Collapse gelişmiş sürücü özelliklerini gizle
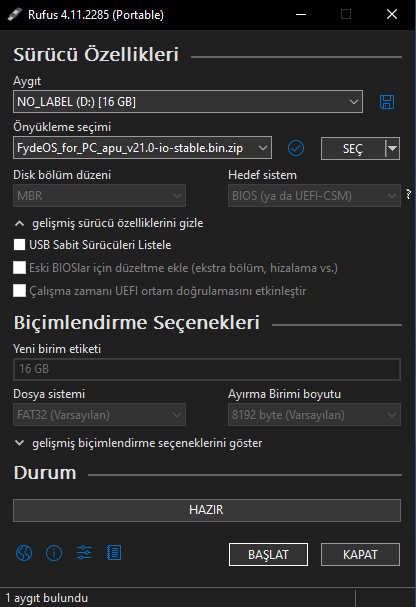The height and width of the screenshot is (607, 416). click(x=109, y=223)
